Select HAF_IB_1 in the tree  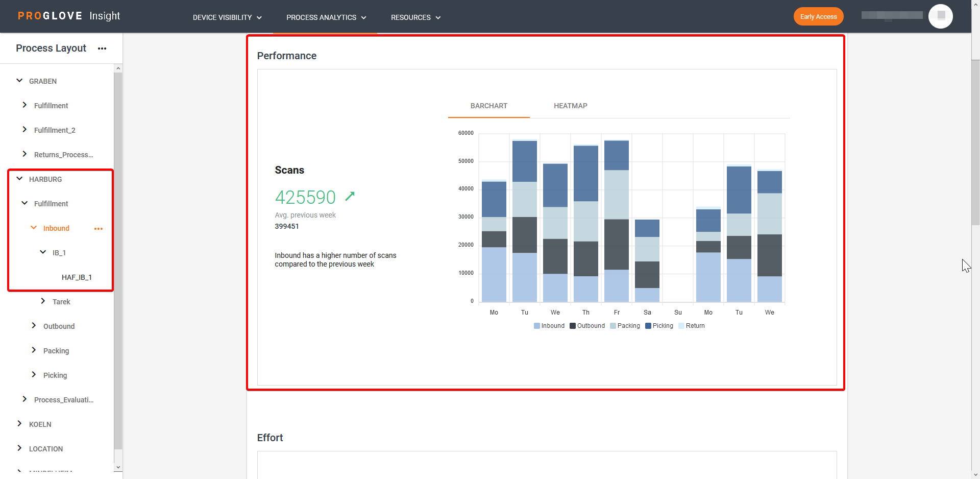pos(77,277)
